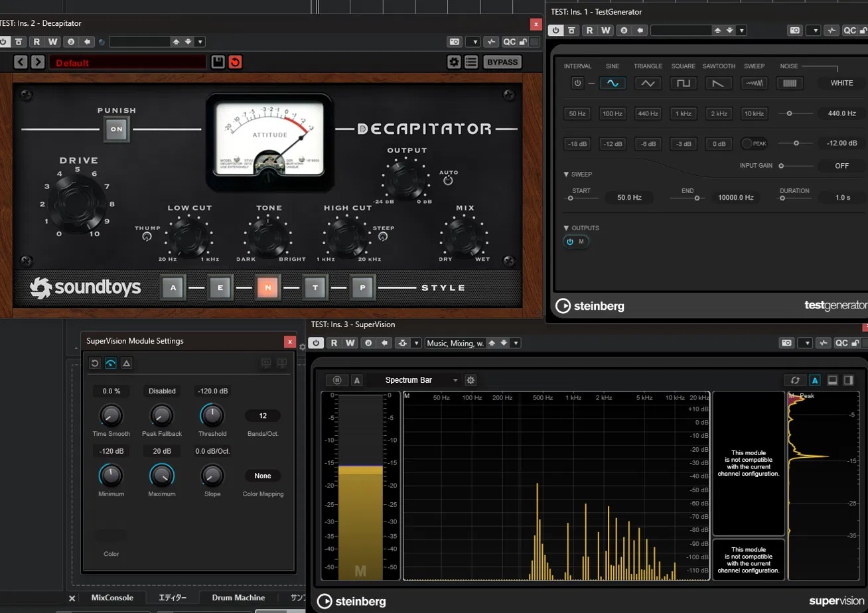The height and width of the screenshot is (613, 868).
Task: Load next preset in Decapitator
Action: 38,62
